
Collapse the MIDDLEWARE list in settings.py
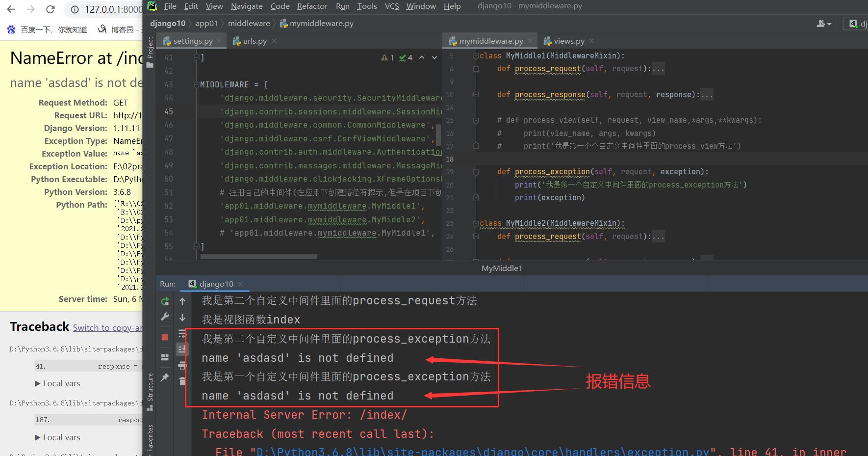tap(196, 84)
